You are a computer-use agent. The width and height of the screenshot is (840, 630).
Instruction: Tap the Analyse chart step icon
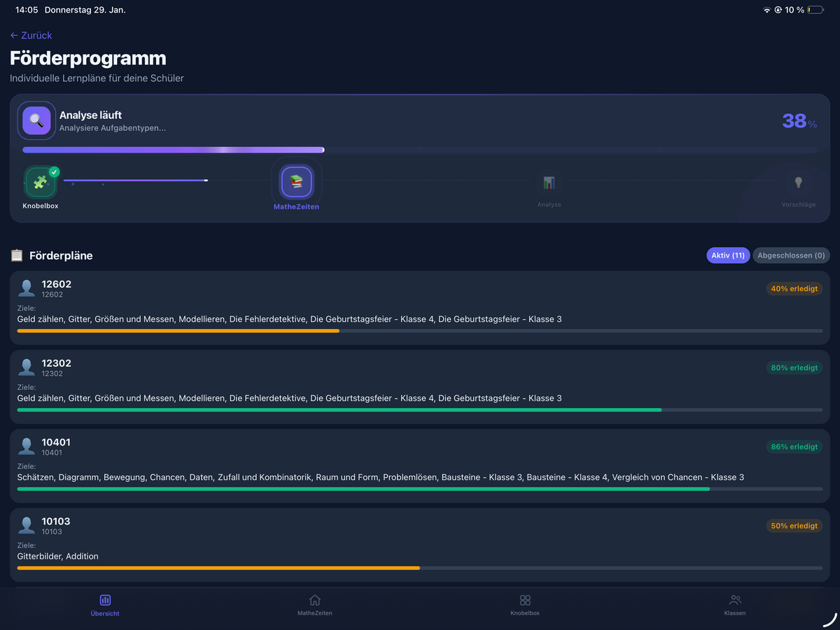pos(549,183)
